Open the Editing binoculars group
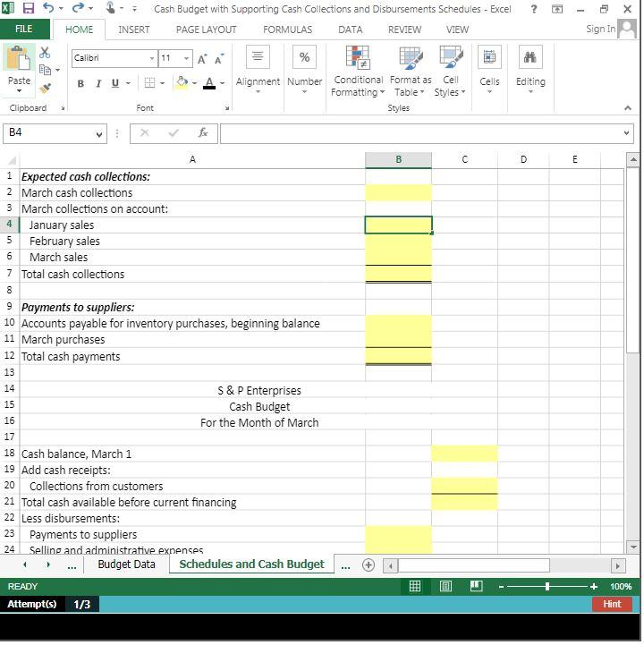644x645 pixels. [530, 69]
